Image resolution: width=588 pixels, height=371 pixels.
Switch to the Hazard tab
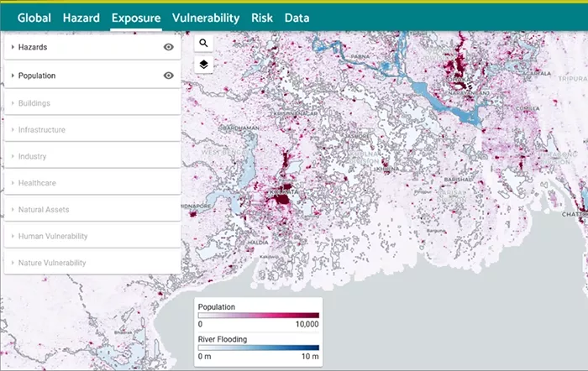point(81,18)
